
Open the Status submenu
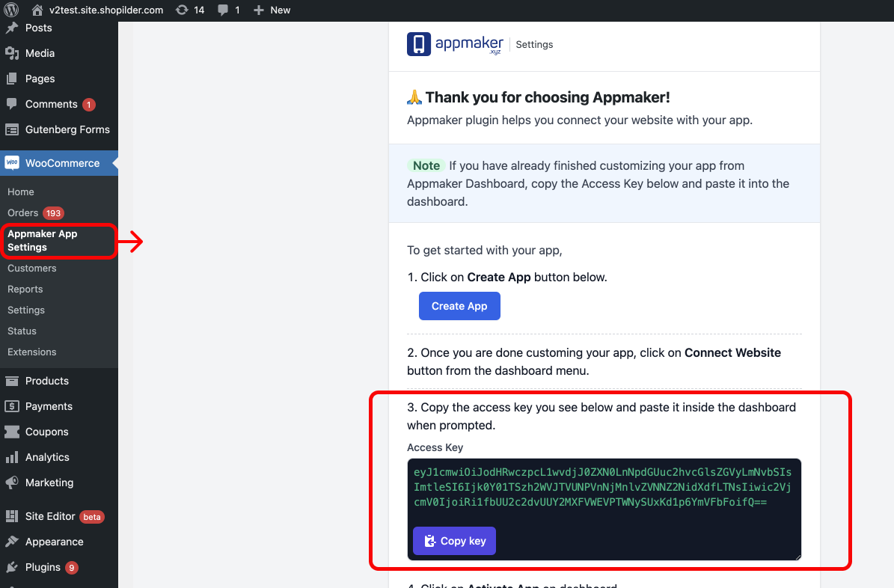click(x=22, y=331)
